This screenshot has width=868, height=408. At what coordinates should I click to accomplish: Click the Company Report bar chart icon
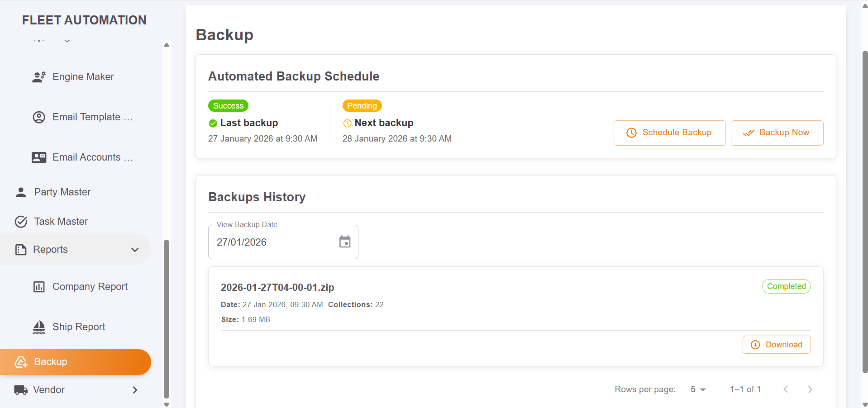(39, 286)
